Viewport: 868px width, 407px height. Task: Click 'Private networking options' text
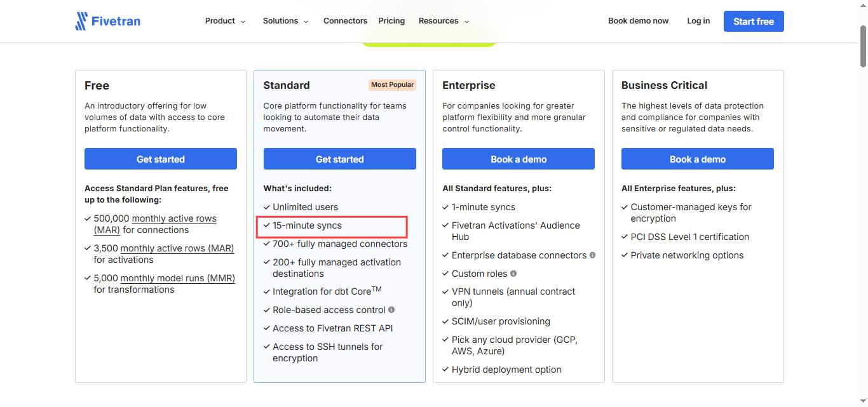point(688,255)
